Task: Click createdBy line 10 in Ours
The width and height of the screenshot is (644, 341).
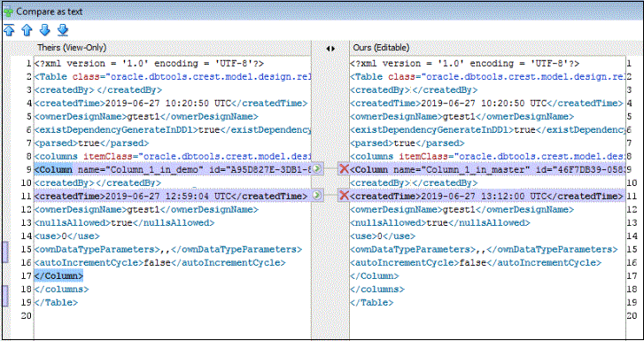Action: (414, 182)
